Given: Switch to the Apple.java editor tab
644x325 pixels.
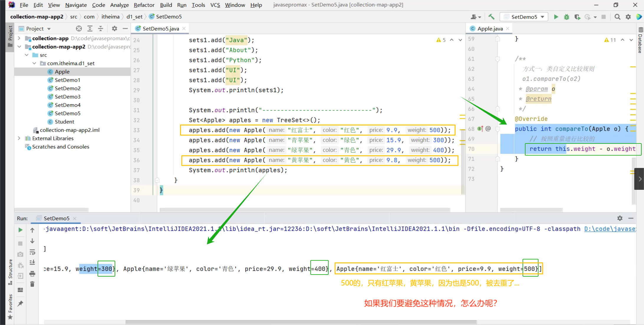Looking at the screenshot, I should point(490,29).
